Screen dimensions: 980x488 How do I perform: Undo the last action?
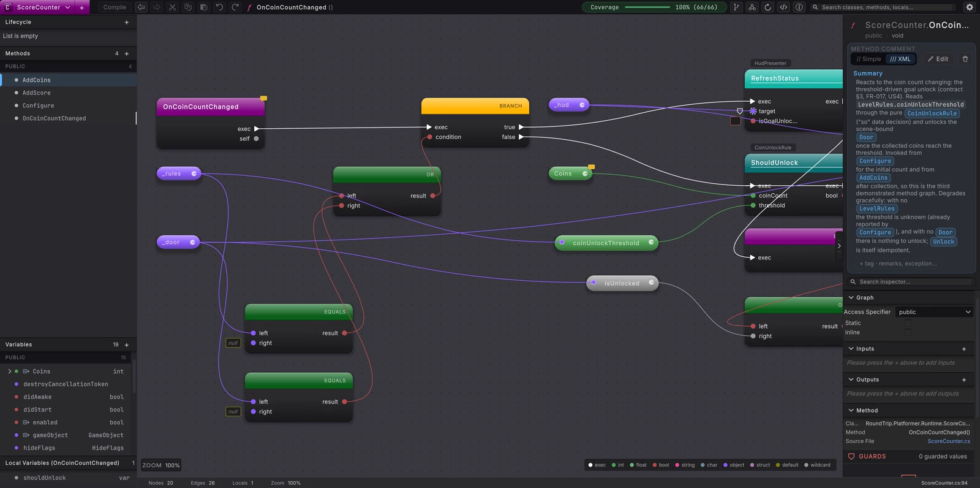coord(219,7)
